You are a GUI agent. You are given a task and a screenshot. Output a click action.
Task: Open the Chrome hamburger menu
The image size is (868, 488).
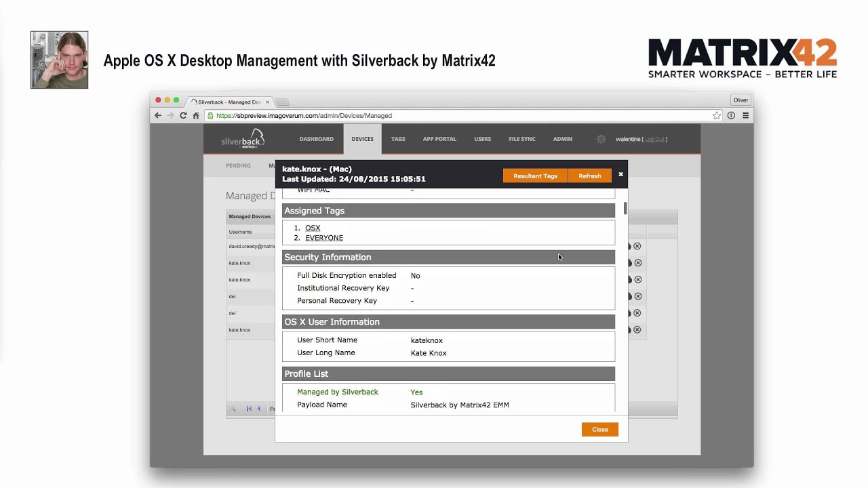click(745, 116)
